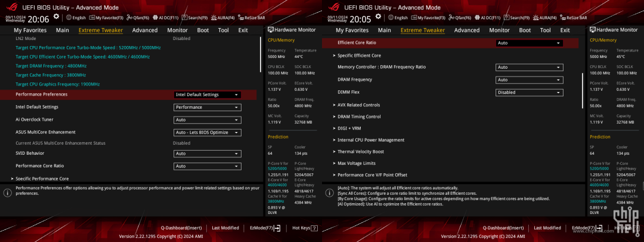Click Q-Dashboard(Insert) in right screen footer

(x=503, y=228)
